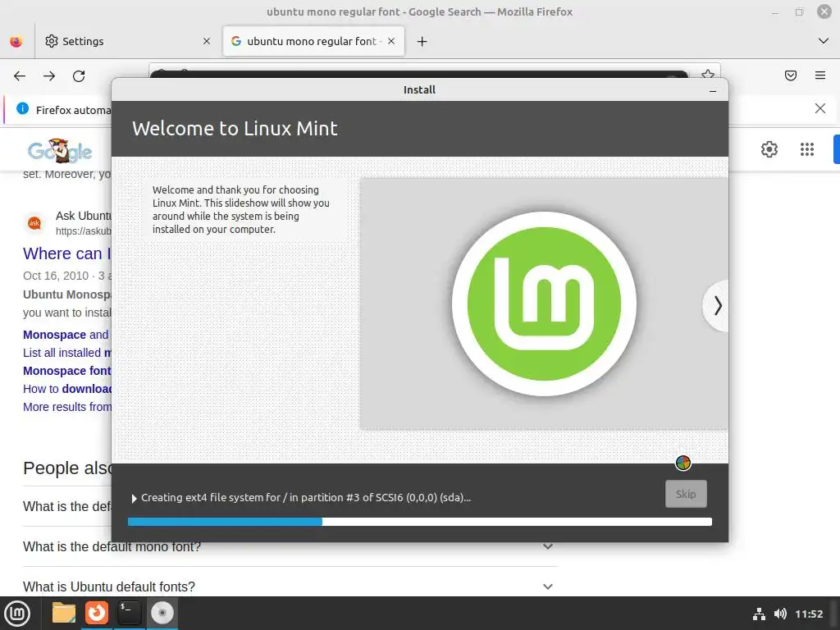The image size is (840, 630).
Task: Minimize the Install window
Action: click(x=713, y=90)
